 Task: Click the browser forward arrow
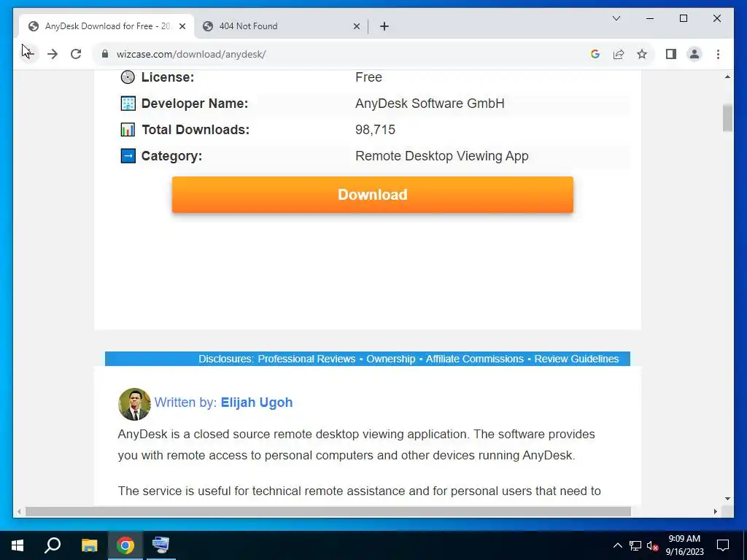click(53, 54)
